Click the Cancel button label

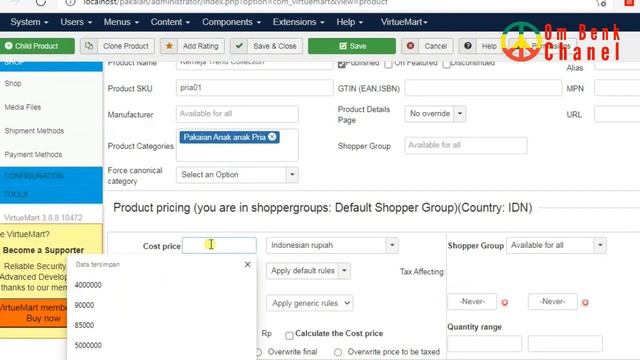click(436, 46)
